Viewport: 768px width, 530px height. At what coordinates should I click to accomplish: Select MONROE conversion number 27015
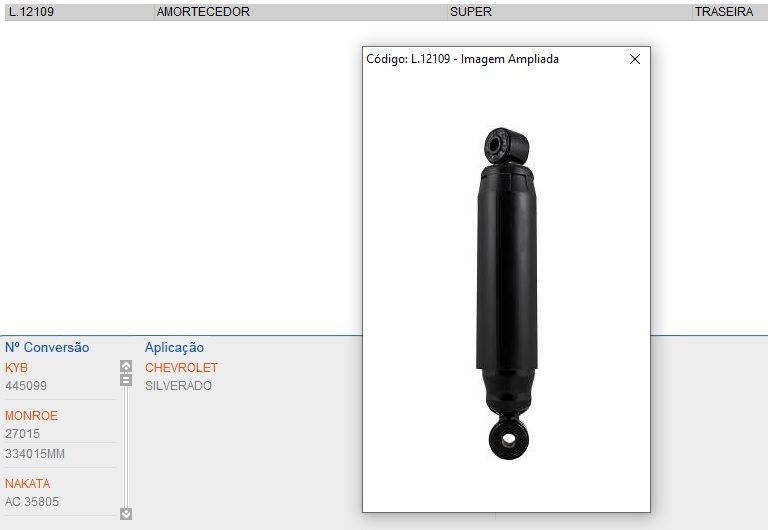[22, 434]
